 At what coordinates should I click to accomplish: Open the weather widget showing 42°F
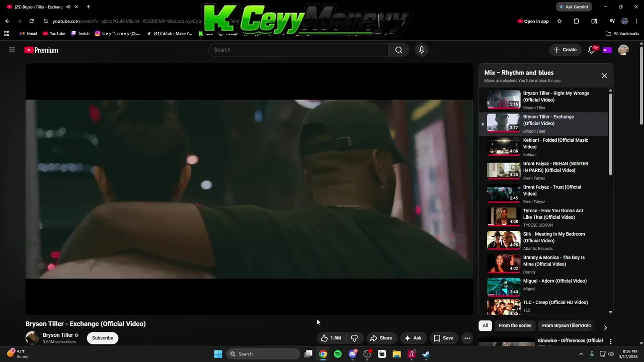(x=18, y=354)
